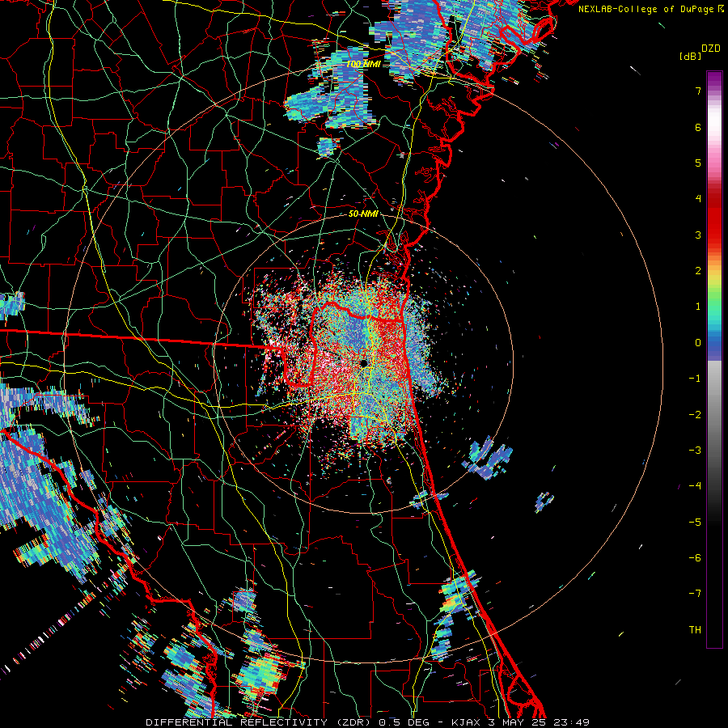Click the -4 tick label on the ZDR scale
The image size is (728, 728).
695,486
